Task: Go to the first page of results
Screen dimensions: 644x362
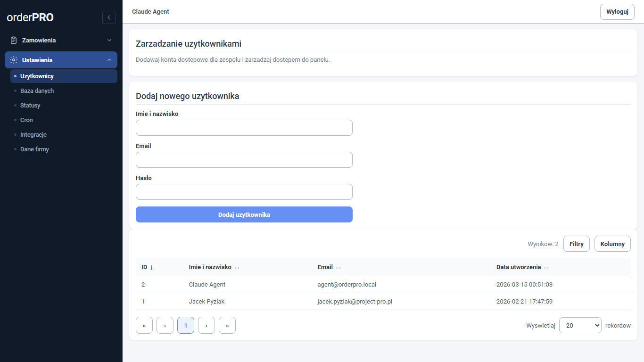Action: pos(144,325)
